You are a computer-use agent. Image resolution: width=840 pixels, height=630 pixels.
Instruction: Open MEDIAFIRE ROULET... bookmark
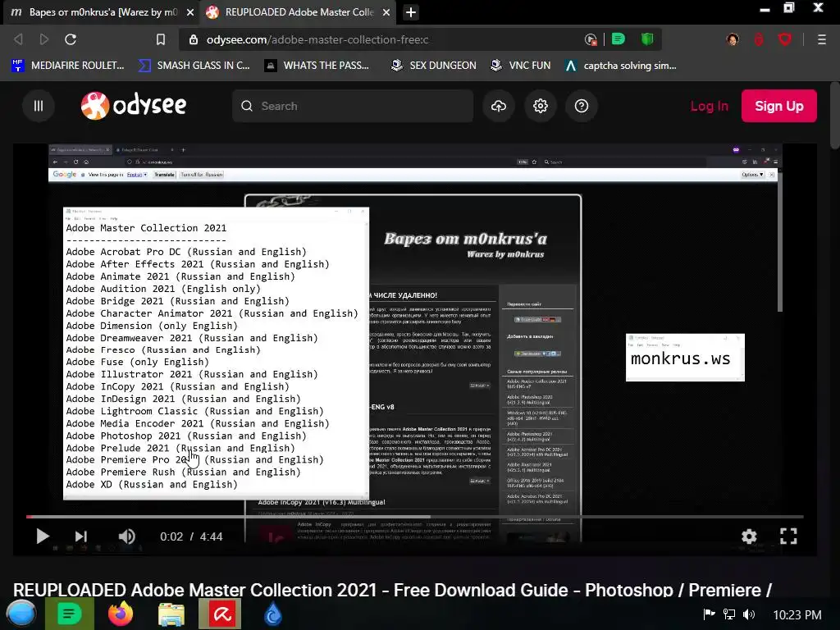coord(68,66)
